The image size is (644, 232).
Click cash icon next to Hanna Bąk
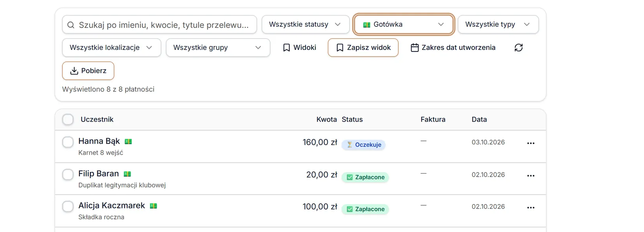(128, 141)
